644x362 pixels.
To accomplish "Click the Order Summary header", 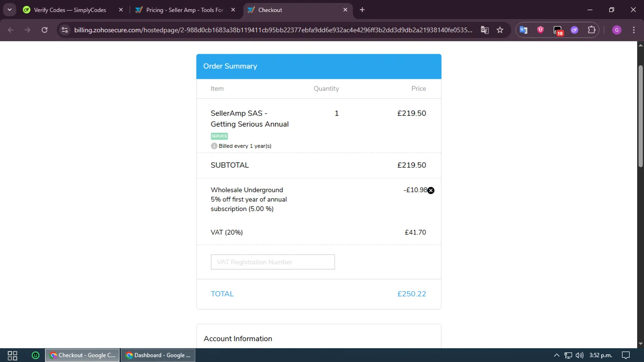I will 319,67.
